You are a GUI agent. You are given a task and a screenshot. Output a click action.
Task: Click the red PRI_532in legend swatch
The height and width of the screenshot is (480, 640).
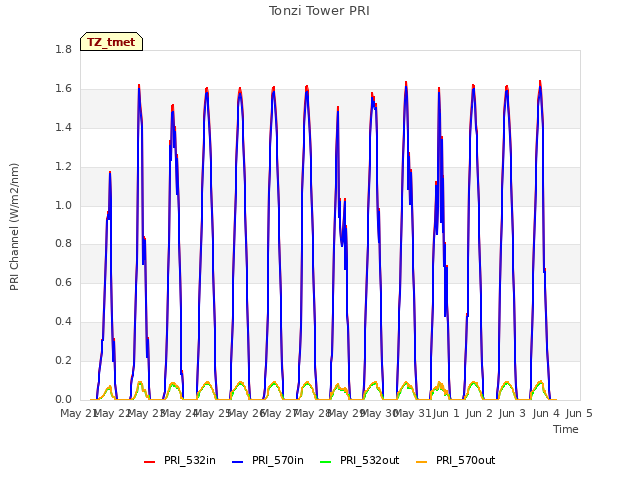tap(149, 462)
